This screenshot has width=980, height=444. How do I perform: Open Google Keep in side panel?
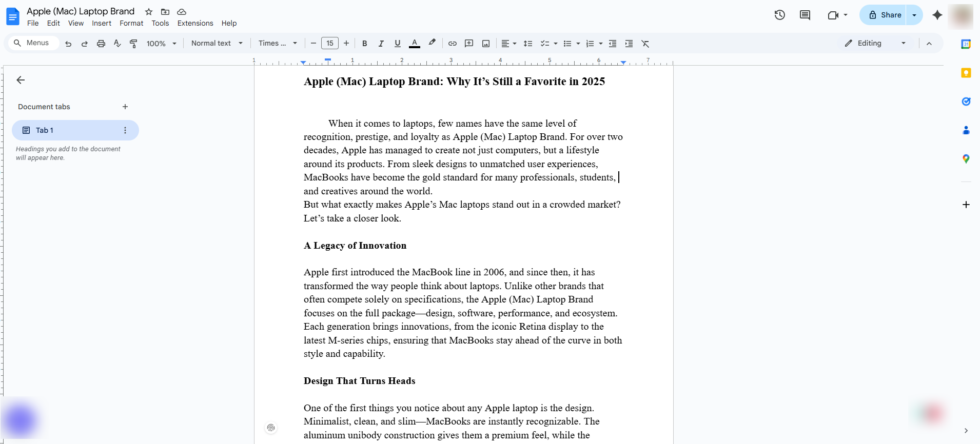pos(966,73)
